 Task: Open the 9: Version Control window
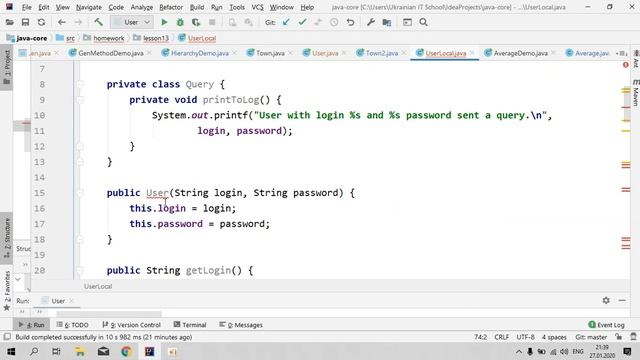[131, 325]
